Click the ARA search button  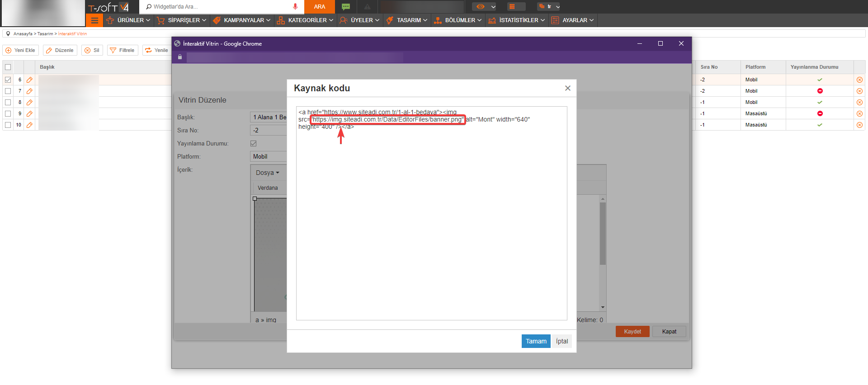(x=320, y=7)
